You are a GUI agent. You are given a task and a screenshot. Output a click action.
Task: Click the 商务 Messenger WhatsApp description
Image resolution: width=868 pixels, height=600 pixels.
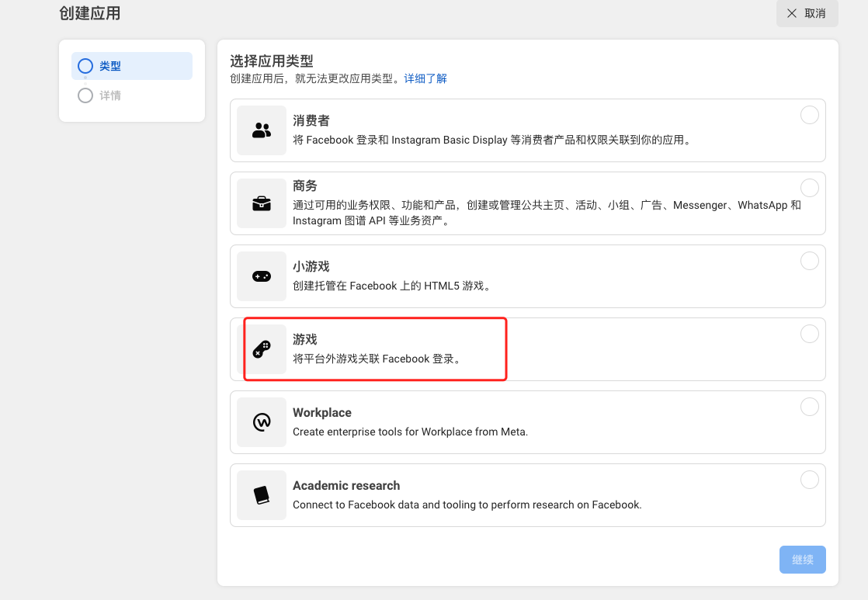tap(547, 213)
